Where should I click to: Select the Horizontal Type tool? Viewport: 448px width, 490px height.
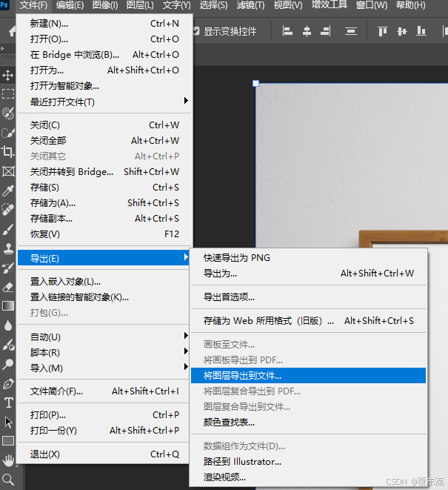pyautogui.click(x=8, y=403)
